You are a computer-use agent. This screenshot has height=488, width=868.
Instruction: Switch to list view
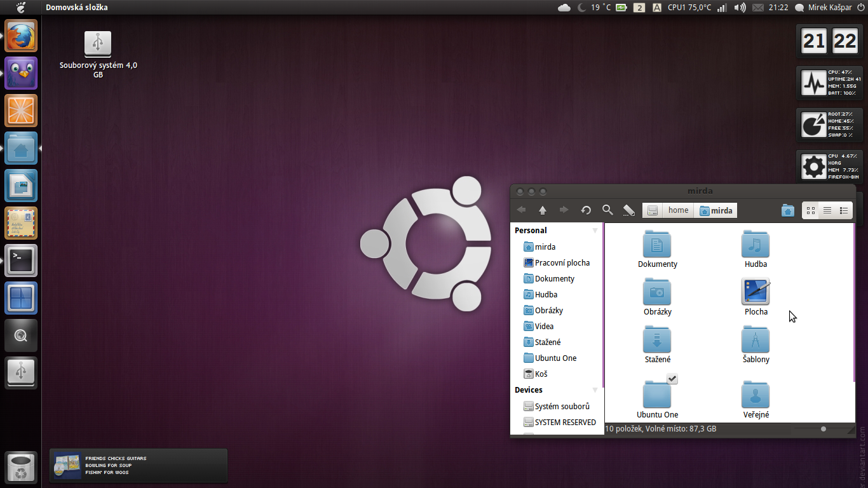pos(827,210)
